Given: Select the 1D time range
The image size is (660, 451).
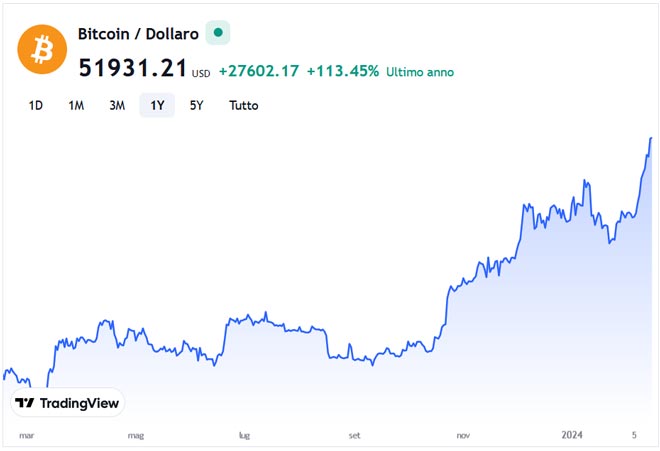Looking at the screenshot, I should tap(36, 105).
